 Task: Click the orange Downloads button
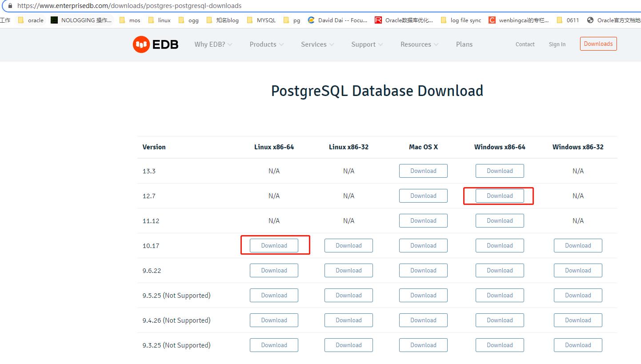click(598, 44)
